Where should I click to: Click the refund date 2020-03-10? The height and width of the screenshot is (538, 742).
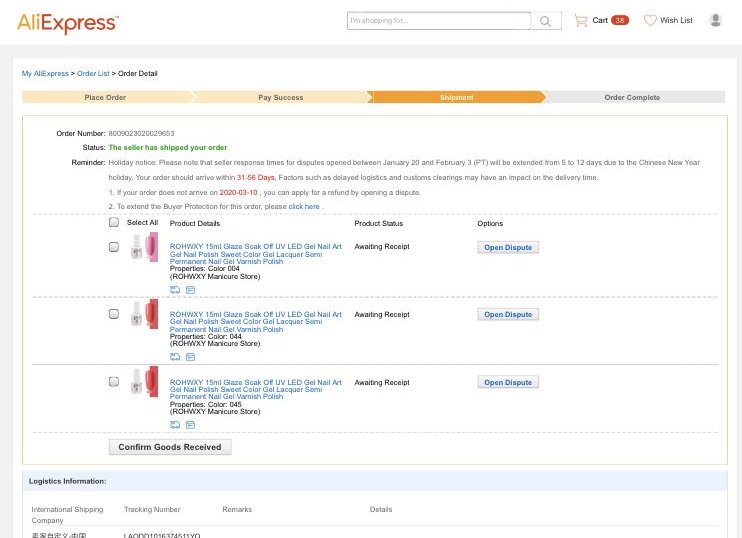(238, 193)
